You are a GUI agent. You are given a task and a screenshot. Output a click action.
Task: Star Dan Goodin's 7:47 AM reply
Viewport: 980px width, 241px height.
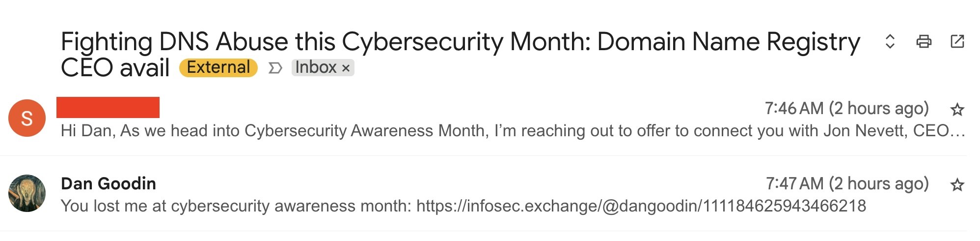pos(957,185)
